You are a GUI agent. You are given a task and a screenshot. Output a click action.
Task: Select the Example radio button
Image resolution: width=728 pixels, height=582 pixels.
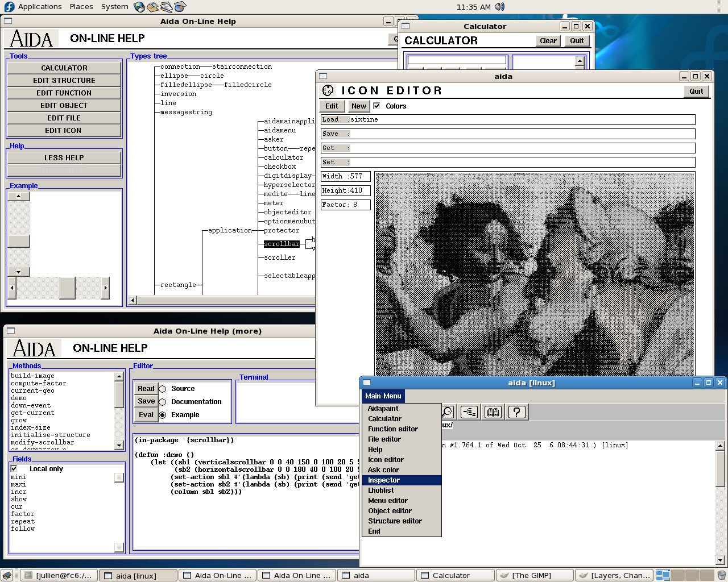[163, 415]
